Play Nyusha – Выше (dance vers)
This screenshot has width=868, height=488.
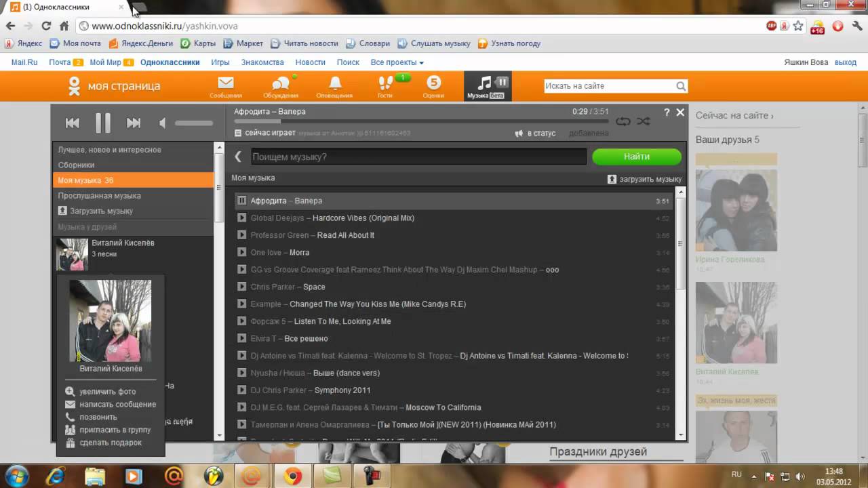[x=241, y=373]
